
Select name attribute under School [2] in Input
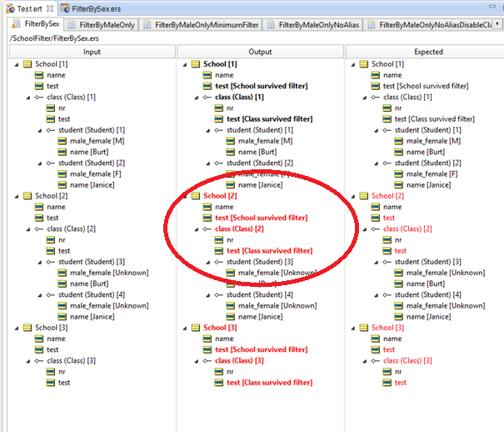tap(56, 207)
